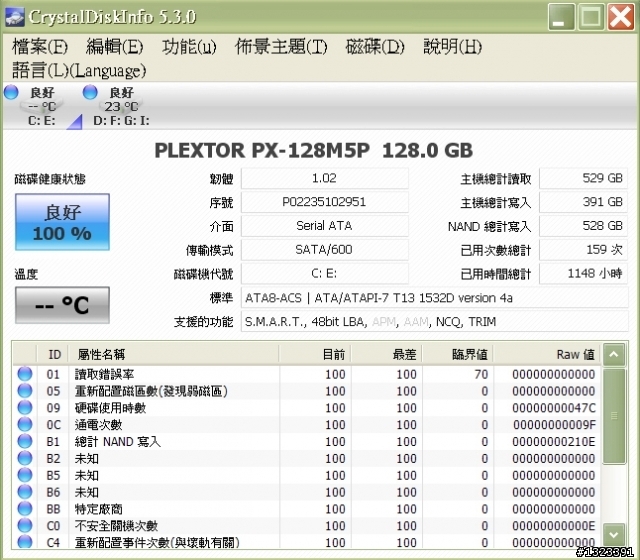Open the 磁碟(D) menu
This screenshot has width=640, height=560.
point(375,47)
